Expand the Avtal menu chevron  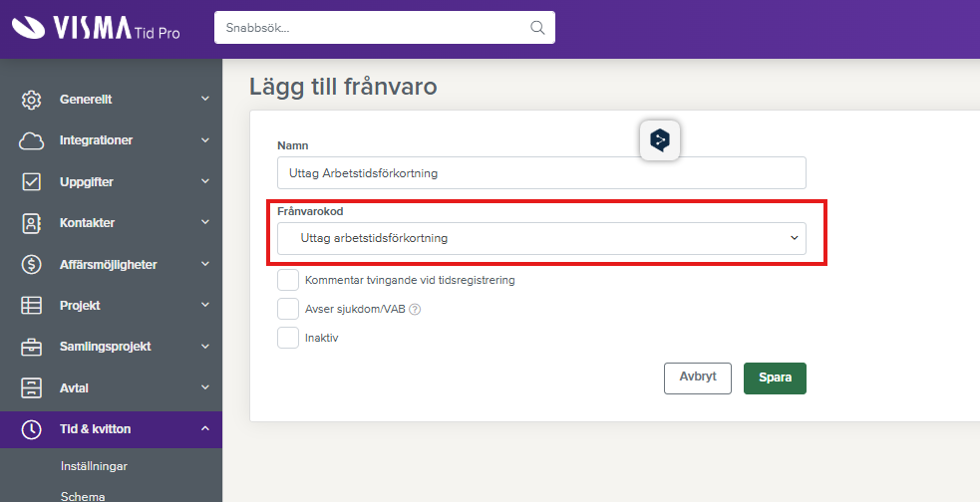(x=204, y=387)
